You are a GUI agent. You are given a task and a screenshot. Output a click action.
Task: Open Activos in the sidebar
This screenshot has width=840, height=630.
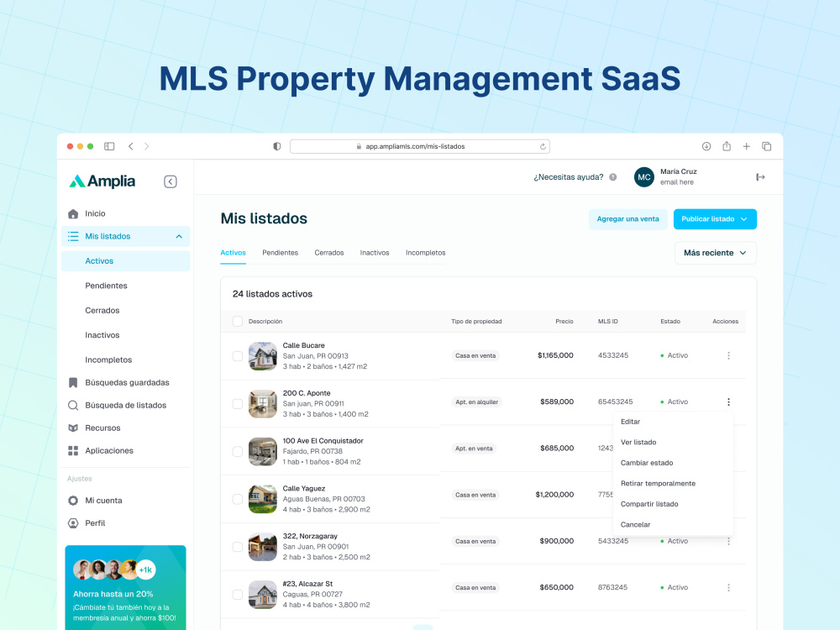pos(125,261)
